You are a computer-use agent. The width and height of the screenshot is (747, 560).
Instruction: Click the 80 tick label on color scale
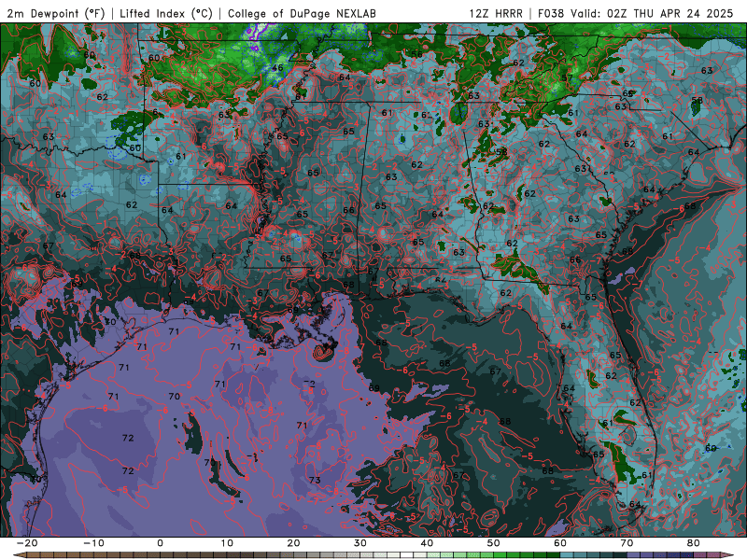[694, 543]
